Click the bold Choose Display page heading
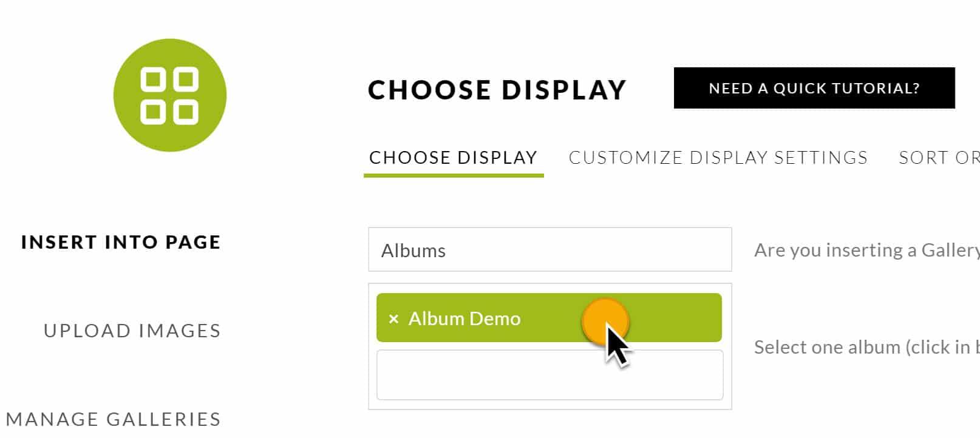 [497, 90]
